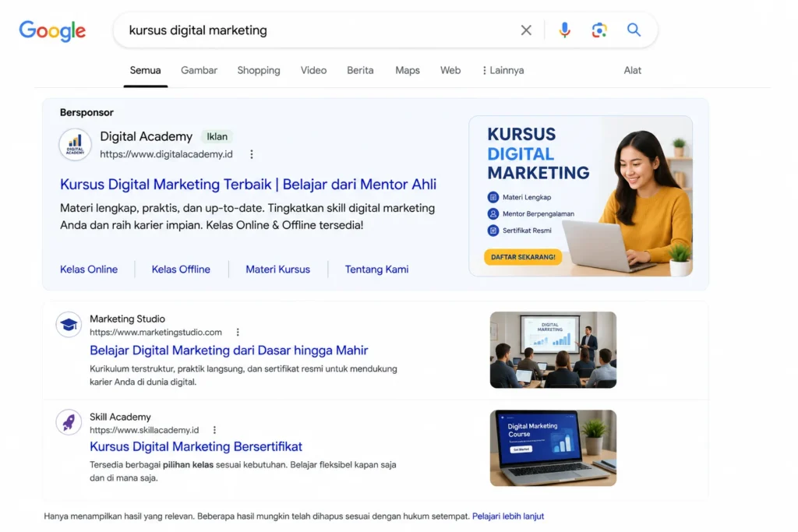Start voice search with microphone icon
The width and height of the screenshot is (798, 532).
click(564, 30)
